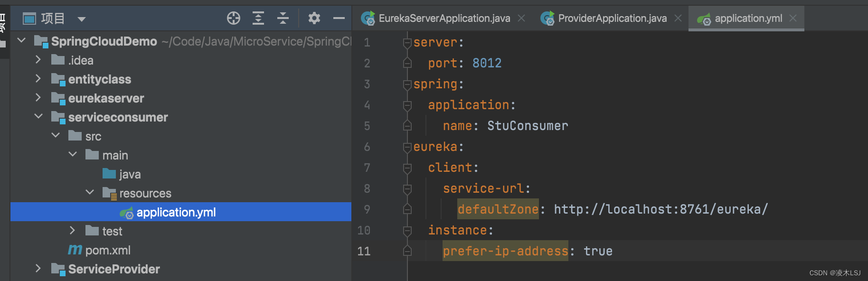868x281 pixels.
Task: Place cursor on port value 8012
Action: click(x=487, y=63)
